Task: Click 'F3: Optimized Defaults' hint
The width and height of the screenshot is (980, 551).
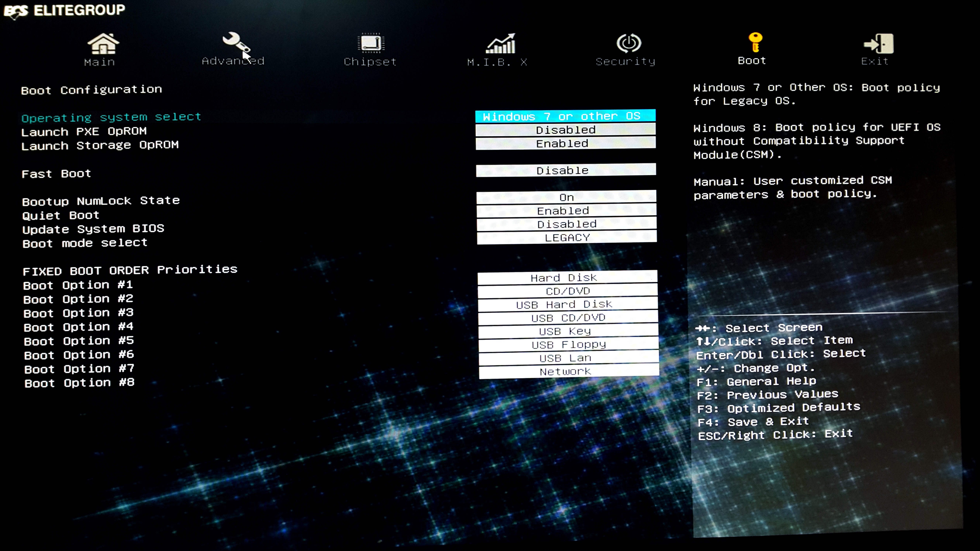Action: (779, 408)
